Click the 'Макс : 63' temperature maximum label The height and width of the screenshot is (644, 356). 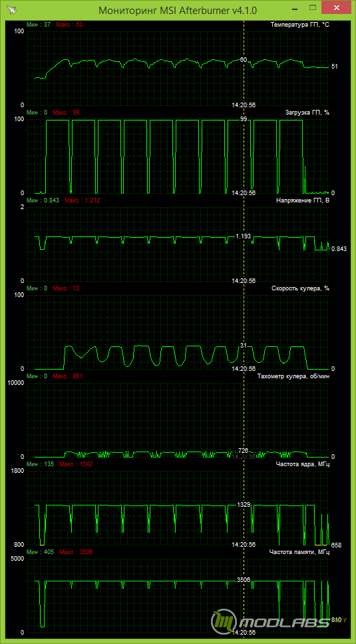(69, 25)
